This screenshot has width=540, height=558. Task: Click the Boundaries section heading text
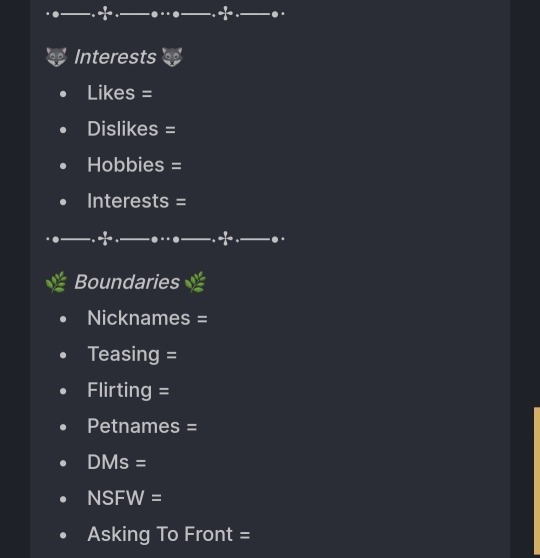(127, 282)
